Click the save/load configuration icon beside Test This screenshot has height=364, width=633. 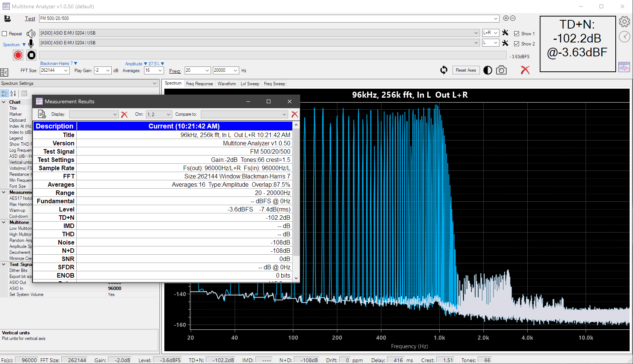8,18
